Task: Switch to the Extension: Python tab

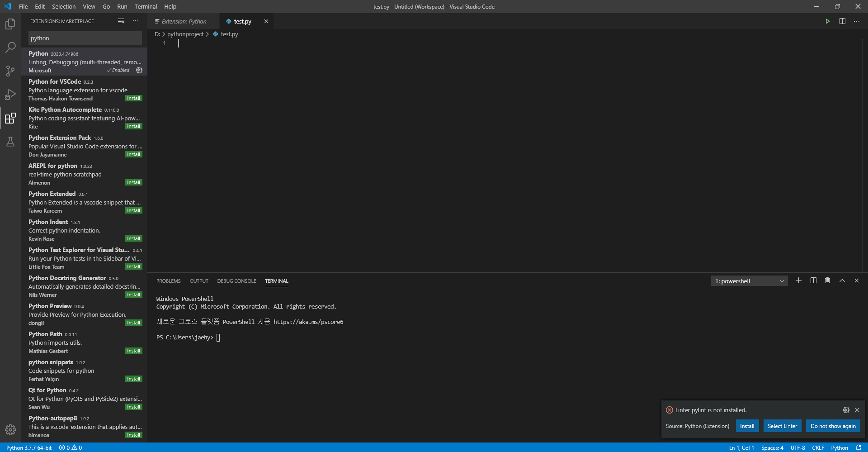Action: coord(184,21)
